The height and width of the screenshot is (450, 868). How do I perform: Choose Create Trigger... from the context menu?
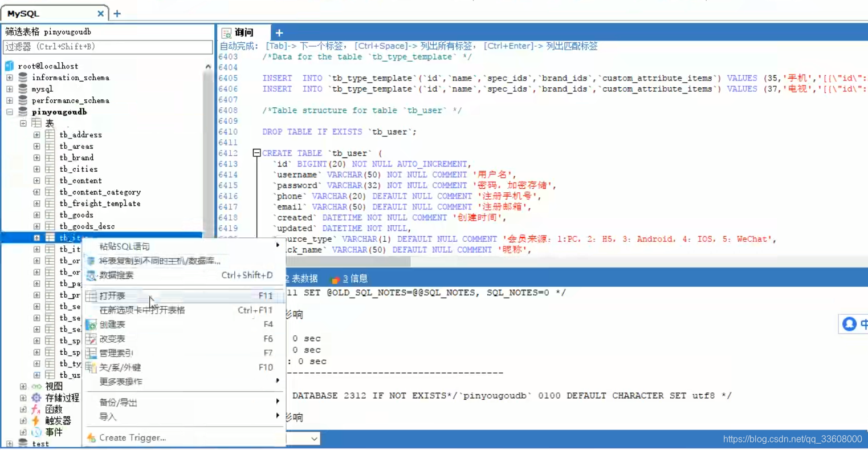184,438
